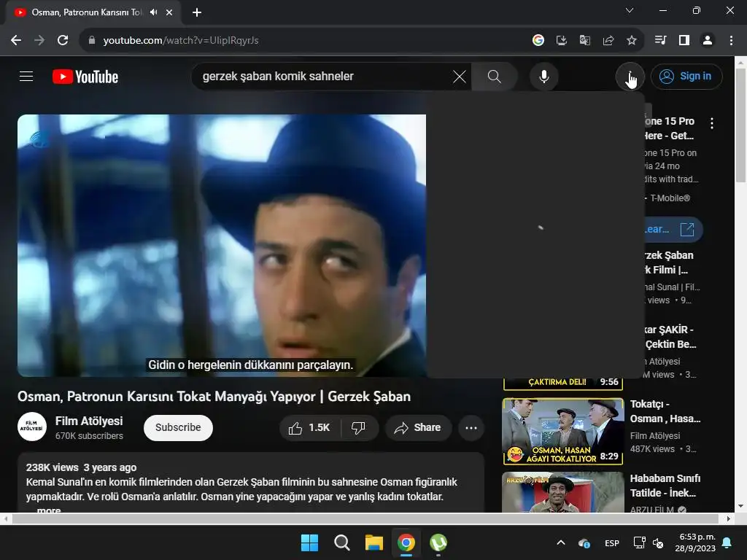Screen dimensions: 747x560
Task: Share this page from the address bar
Action: pos(608,41)
